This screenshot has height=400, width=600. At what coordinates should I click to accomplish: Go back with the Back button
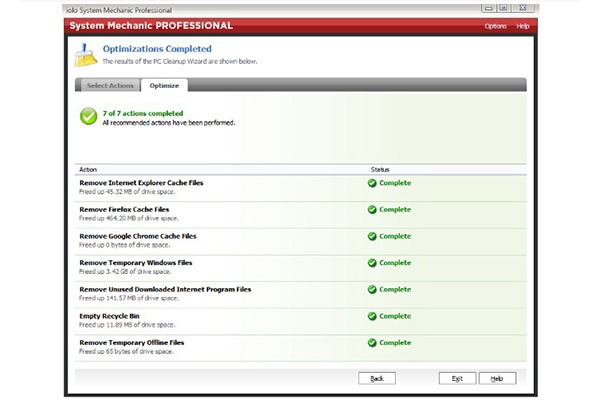click(377, 378)
